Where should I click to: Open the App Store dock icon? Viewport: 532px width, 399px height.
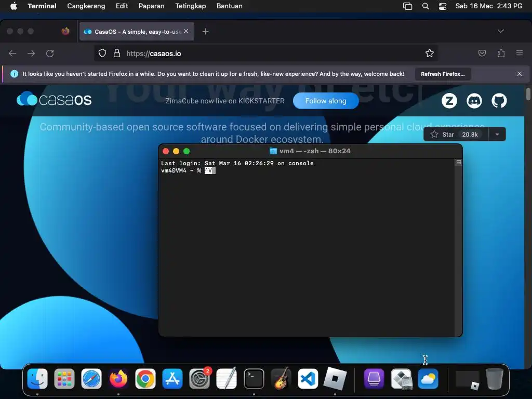pos(172,379)
